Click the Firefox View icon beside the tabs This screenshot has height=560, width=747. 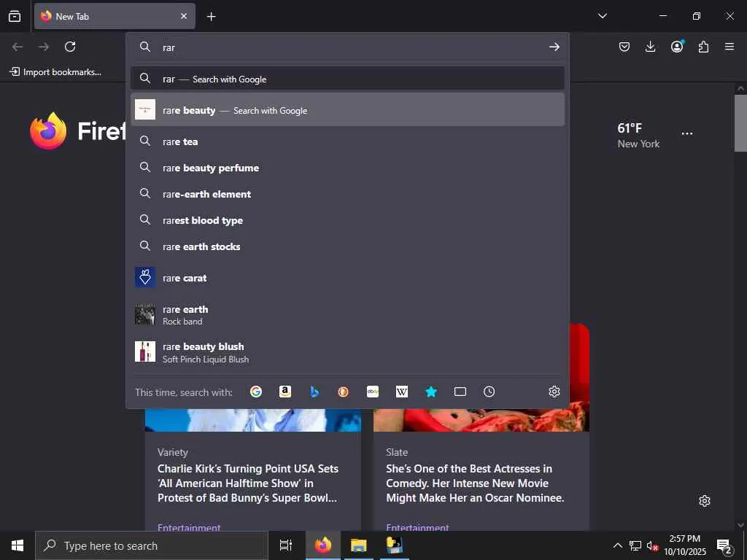tap(15, 16)
